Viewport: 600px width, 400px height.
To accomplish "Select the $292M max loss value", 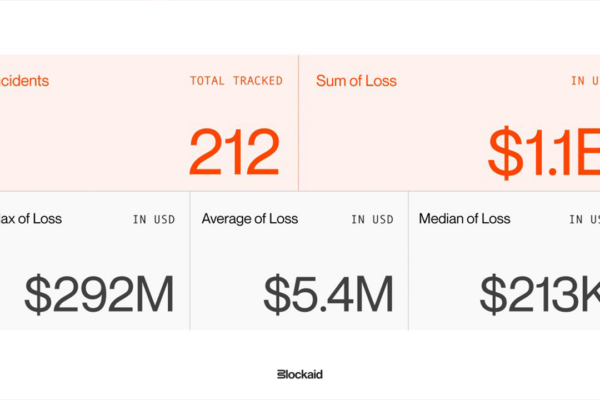I will tap(99, 294).
